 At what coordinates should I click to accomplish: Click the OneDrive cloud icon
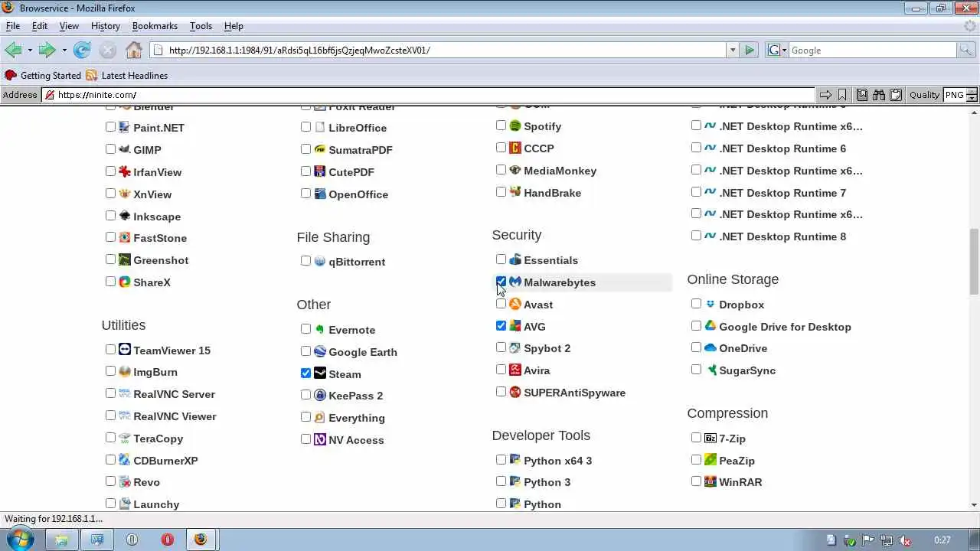point(710,348)
